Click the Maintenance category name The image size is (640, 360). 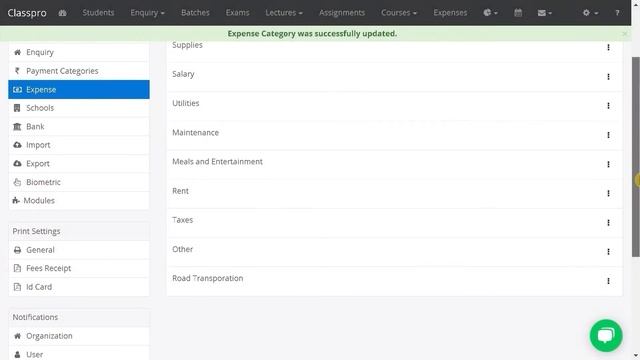pos(196,133)
